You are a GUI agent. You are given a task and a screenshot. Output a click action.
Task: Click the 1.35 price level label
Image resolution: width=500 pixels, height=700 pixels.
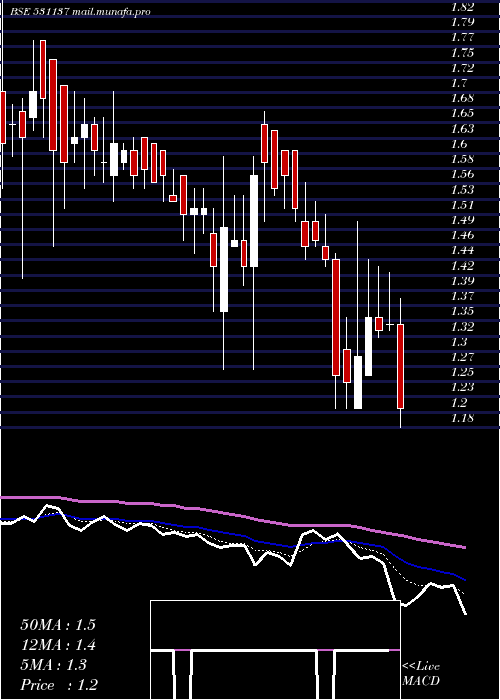[x=462, y=311]
